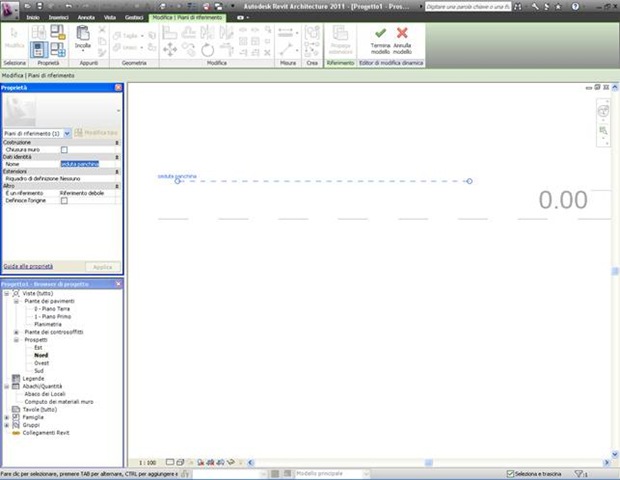Switch to the Vista ribbon tab

109,18
